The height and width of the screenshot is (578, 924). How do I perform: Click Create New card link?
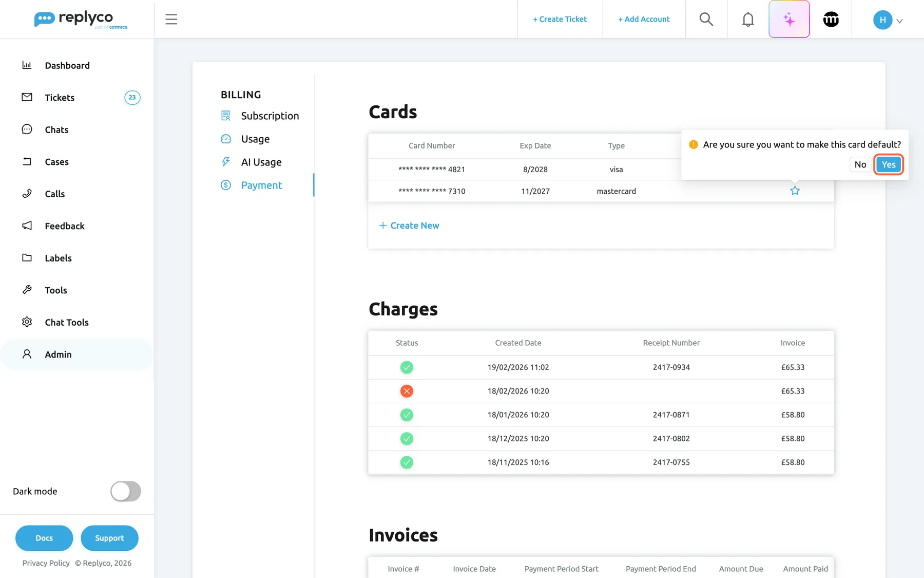click(x=409, y=226)
